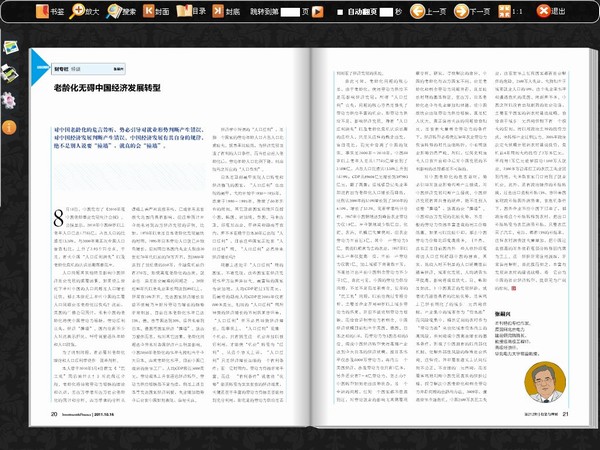Jump to the 封底 back cover

(x=226, y=11)
